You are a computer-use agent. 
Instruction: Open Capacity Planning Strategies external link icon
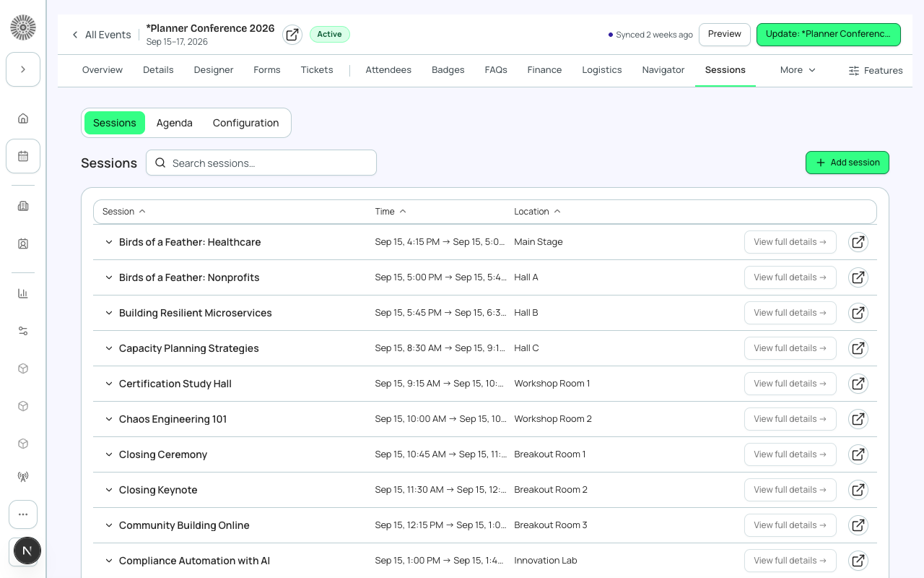point(858,348)
